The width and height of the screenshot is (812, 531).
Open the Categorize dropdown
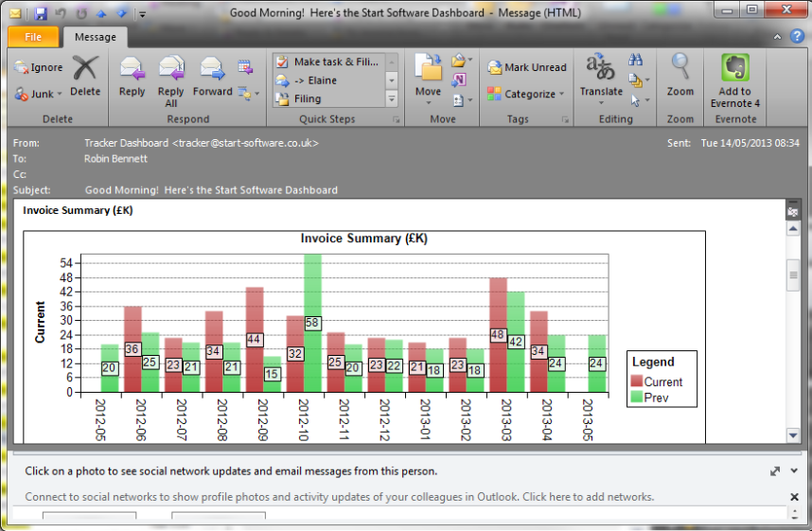[x=525, y=94]
